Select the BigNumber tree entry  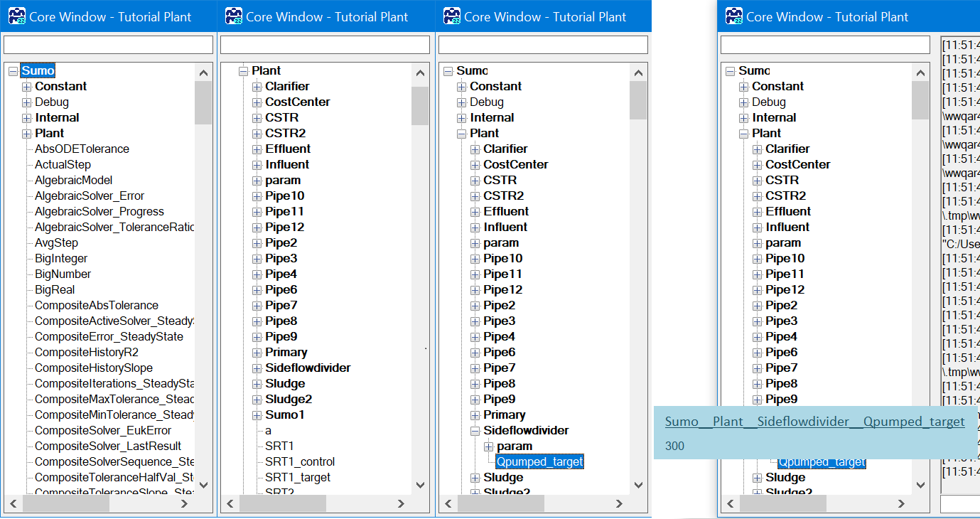pos(63,274)
